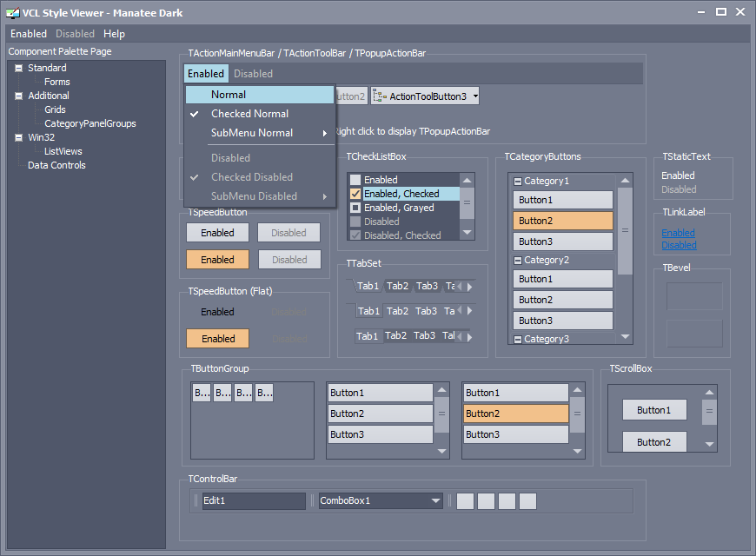756x556 pixels.
Task: Click the Disabled TLinkLabel link
Action: coord(679,245)
